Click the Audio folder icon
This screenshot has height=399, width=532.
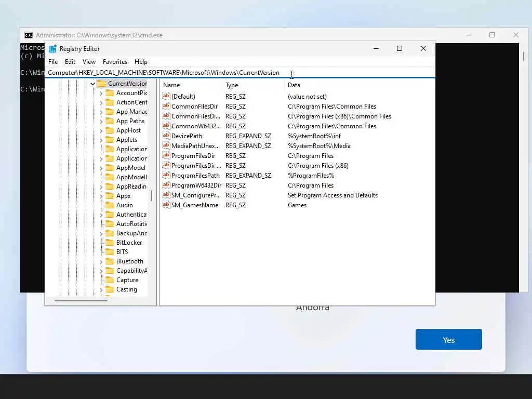[110, 205]
